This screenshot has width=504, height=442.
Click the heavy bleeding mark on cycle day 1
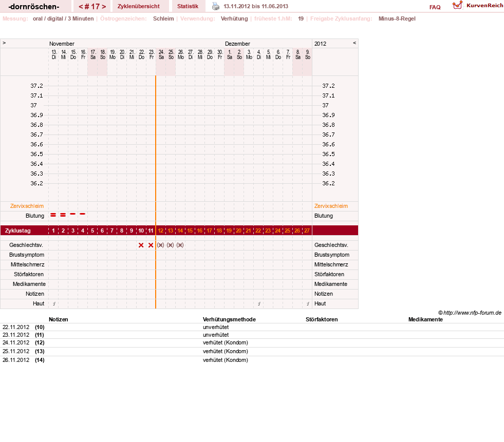pos(53,215)
